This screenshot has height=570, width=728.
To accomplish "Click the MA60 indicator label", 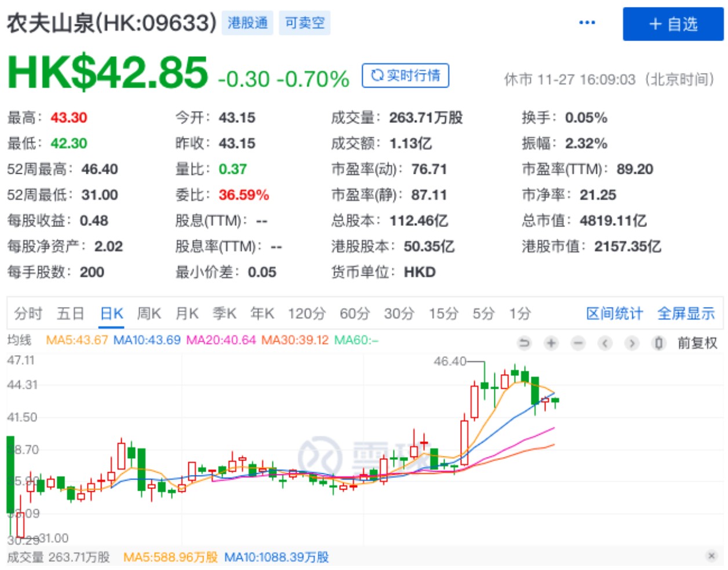I will point(356,340).
